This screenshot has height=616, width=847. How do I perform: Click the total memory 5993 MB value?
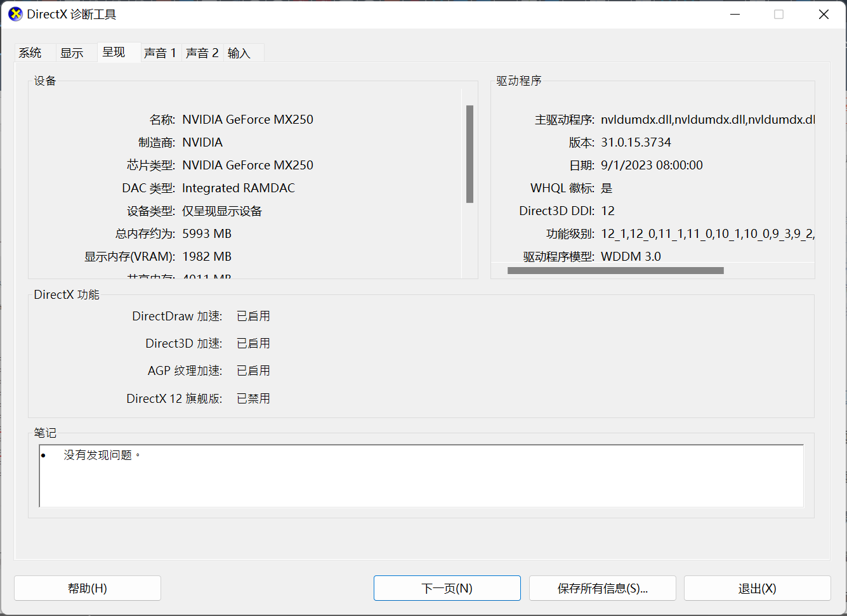pyautogui.click(x=207, y=233)
